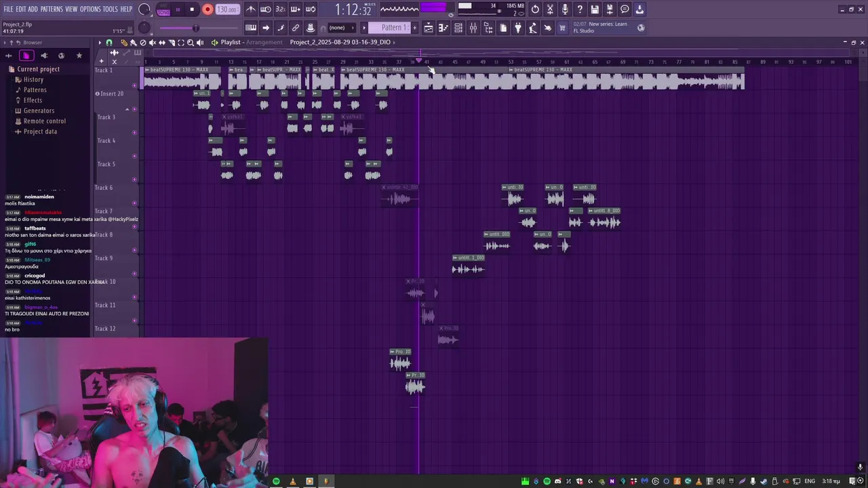
Task: Select the playlist paint brush tool
Action: [134, 43]
